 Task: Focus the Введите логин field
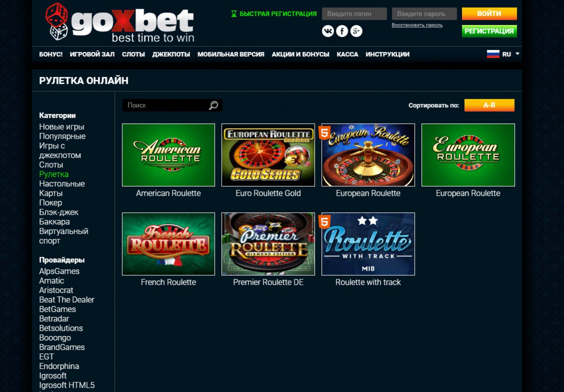[355, 14]
